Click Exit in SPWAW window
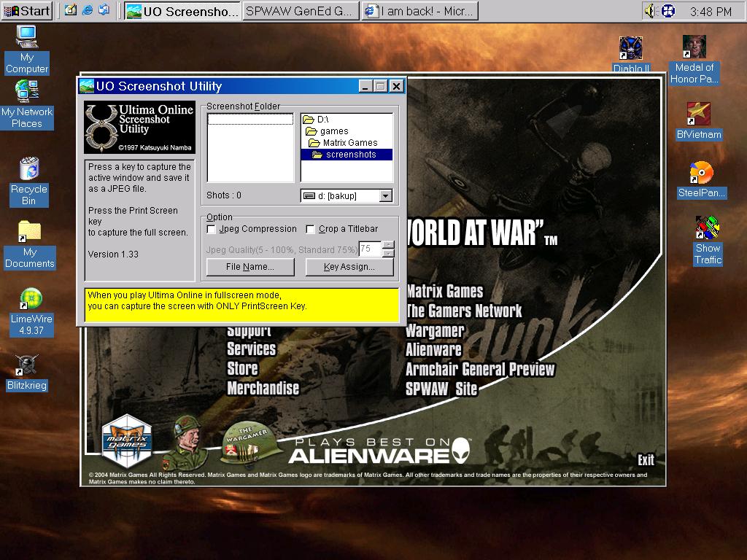 coord(646,460)
